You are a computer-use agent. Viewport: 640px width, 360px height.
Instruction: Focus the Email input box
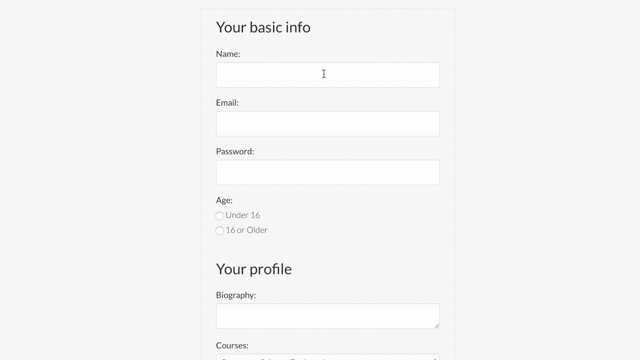click(328, 124)
